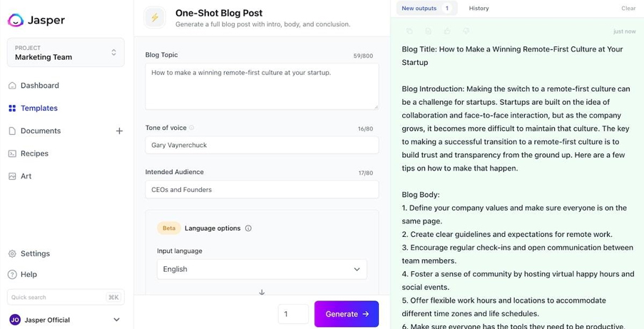Give the output a thumbs down
The image size is (644, 329).
466,31
